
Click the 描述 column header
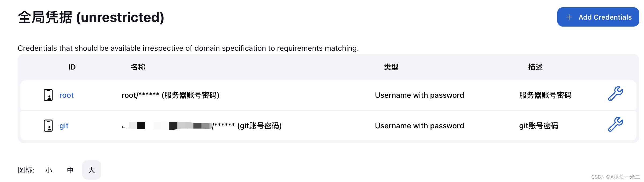[x=535, y=67]
